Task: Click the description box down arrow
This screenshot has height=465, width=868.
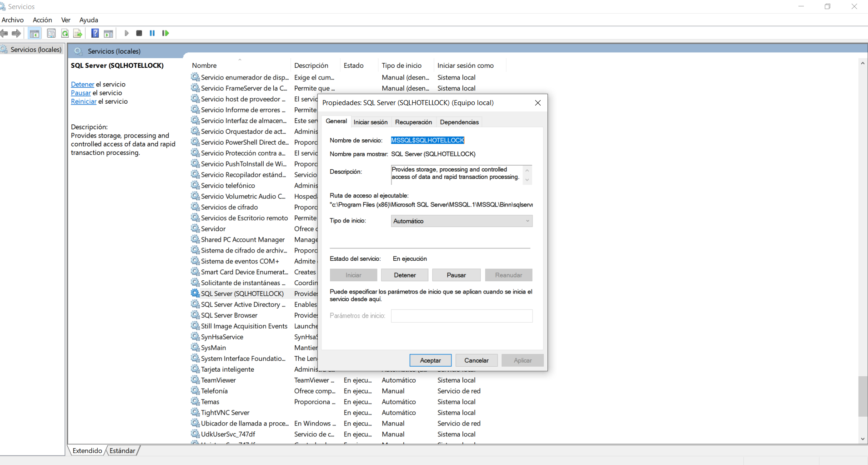Action: (527, 180)
